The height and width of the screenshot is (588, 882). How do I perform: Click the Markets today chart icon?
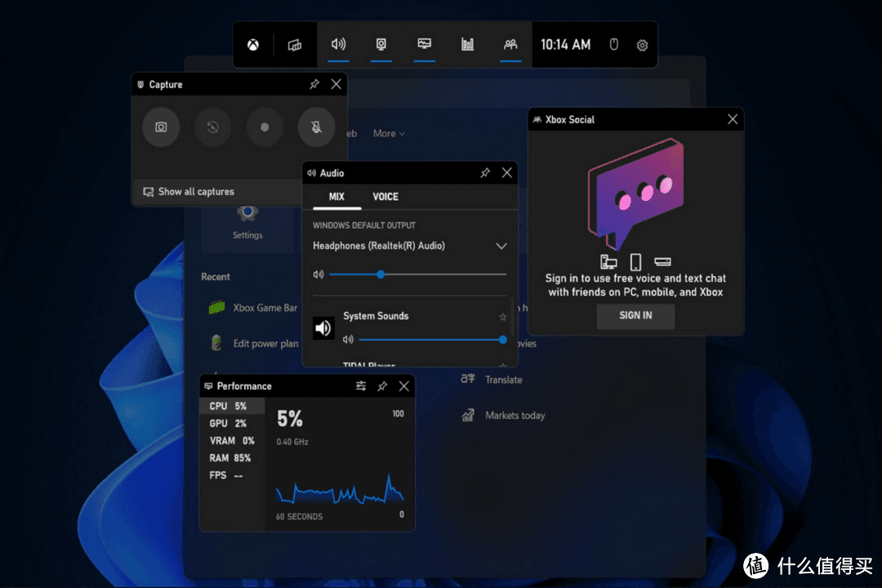click(468, 415)
